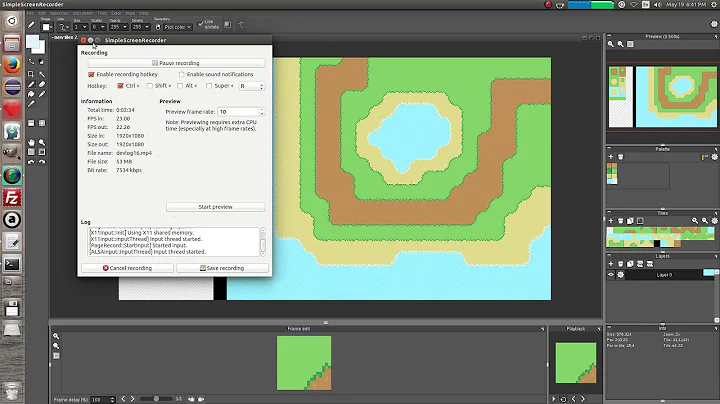Duplicate the tile in the Tiles panel
The image size is (720, 404).
point(630,221)
